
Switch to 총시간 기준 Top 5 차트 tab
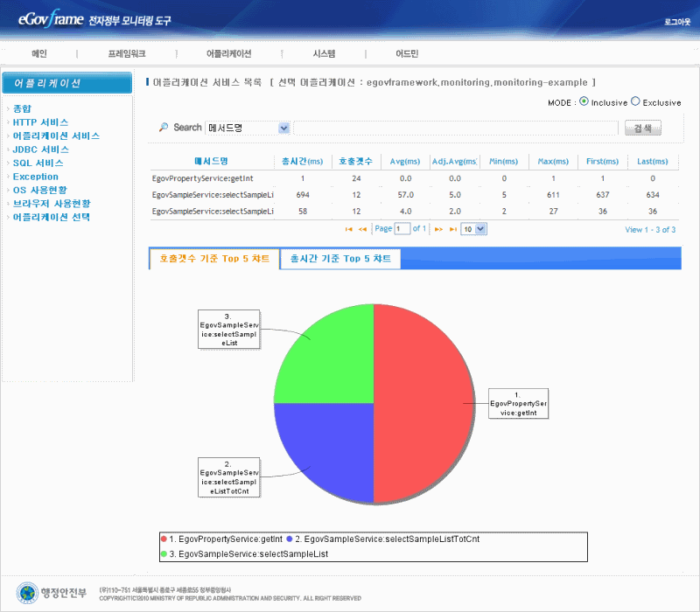[340, 259]
